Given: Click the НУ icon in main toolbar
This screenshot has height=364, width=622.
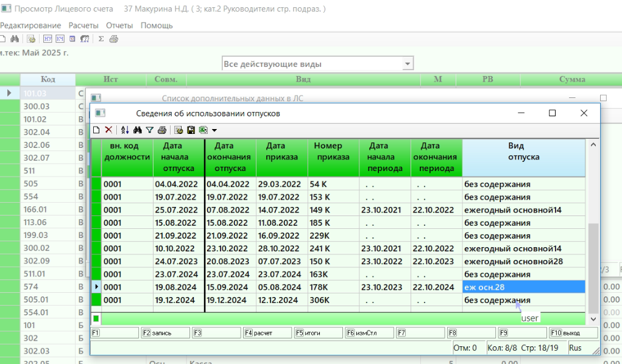Looking at the screenshot, I should [x=48, y=39].
